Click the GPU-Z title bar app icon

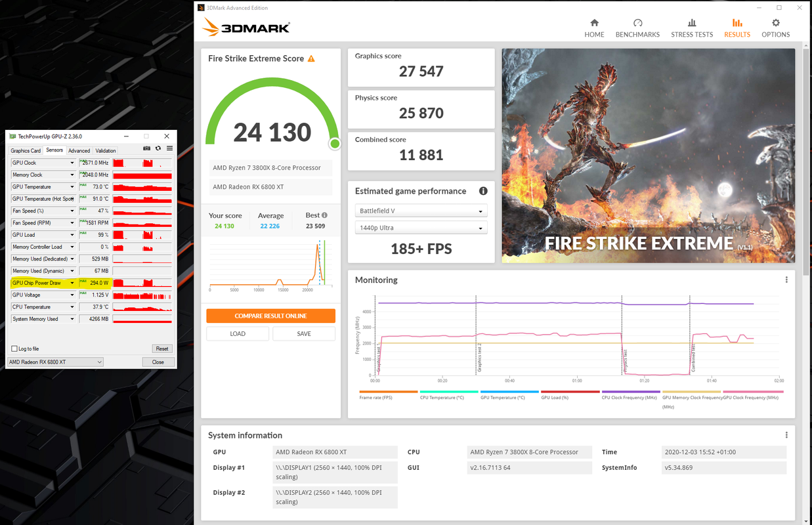click(x=12, y=136)
